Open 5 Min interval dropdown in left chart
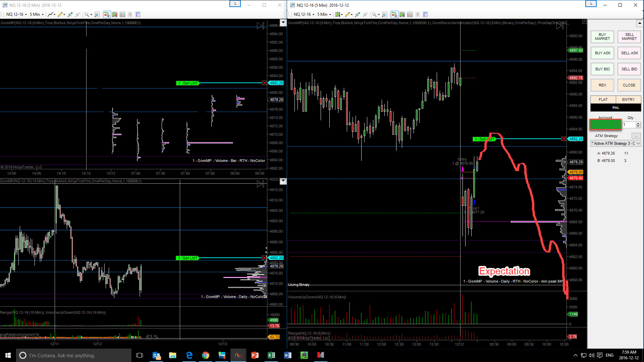 37,14
